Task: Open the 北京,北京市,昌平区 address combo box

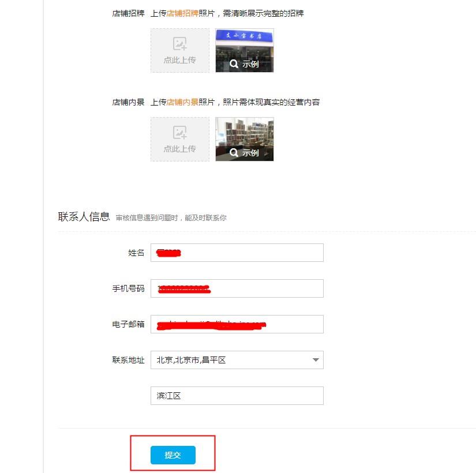Action: [237, 360]
